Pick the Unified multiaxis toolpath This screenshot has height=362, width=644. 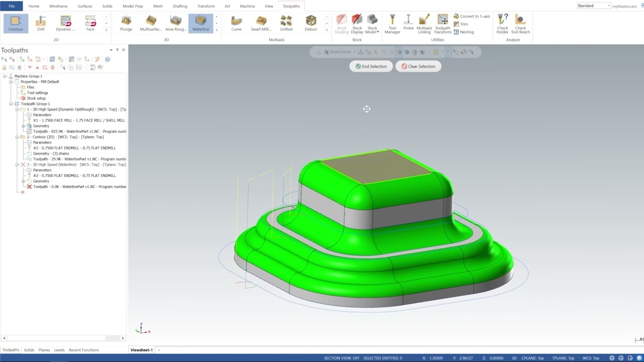[286, 24]
